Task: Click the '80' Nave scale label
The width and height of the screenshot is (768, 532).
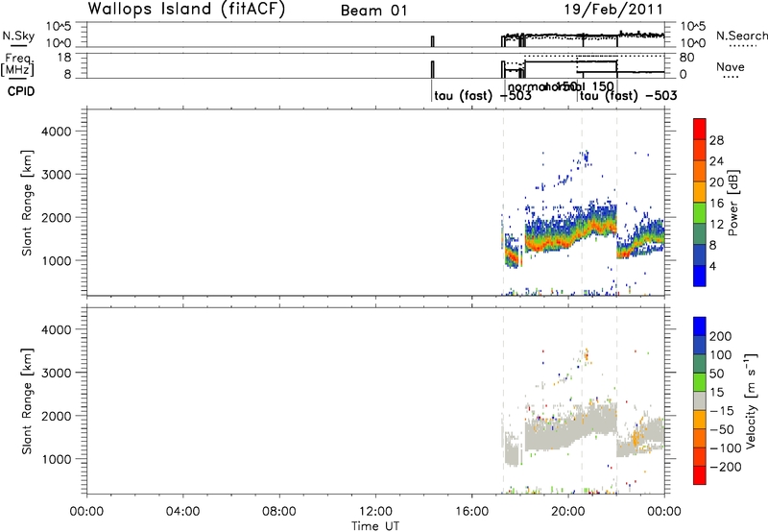Action: click(687, 58)
